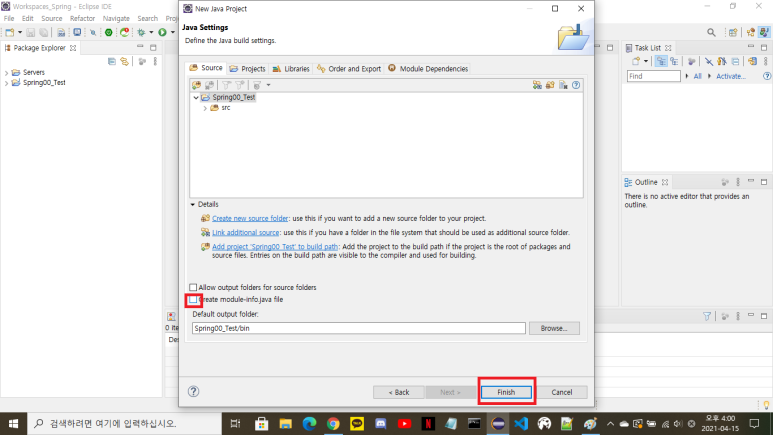Open the File menu in Eclipse
773x435 pixels.
tap(9, 18)
